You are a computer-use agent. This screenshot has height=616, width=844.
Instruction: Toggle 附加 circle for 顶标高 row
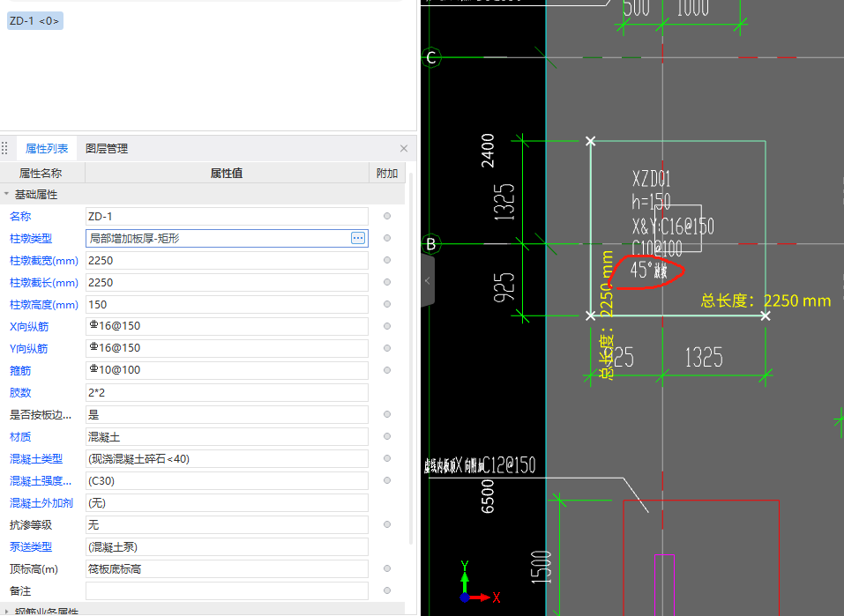[x=387, y=568]
